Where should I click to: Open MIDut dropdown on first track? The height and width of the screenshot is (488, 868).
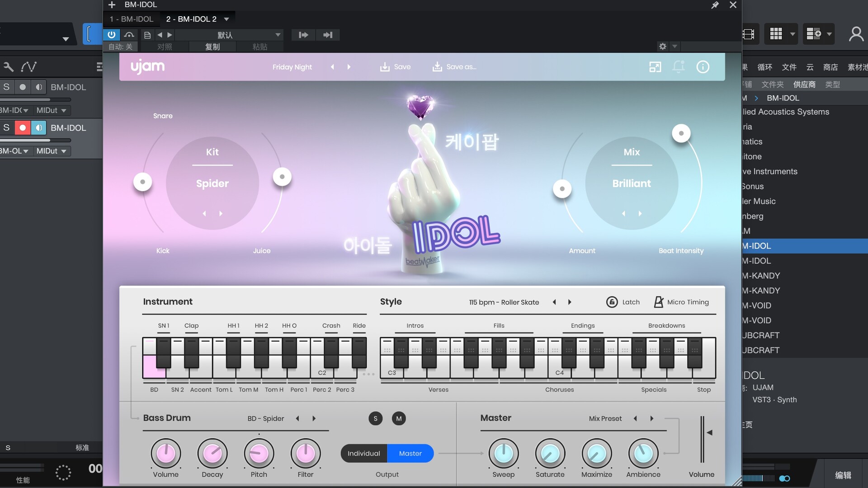click(51, 110)
